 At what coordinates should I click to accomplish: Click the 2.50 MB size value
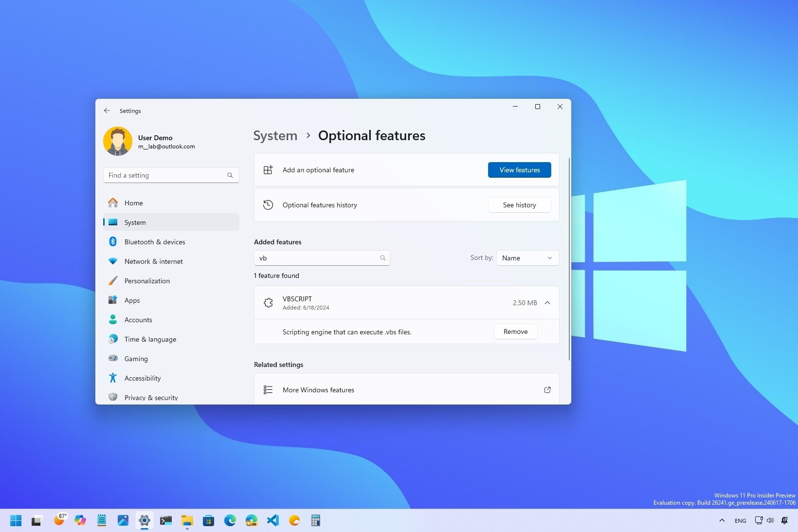525,303
